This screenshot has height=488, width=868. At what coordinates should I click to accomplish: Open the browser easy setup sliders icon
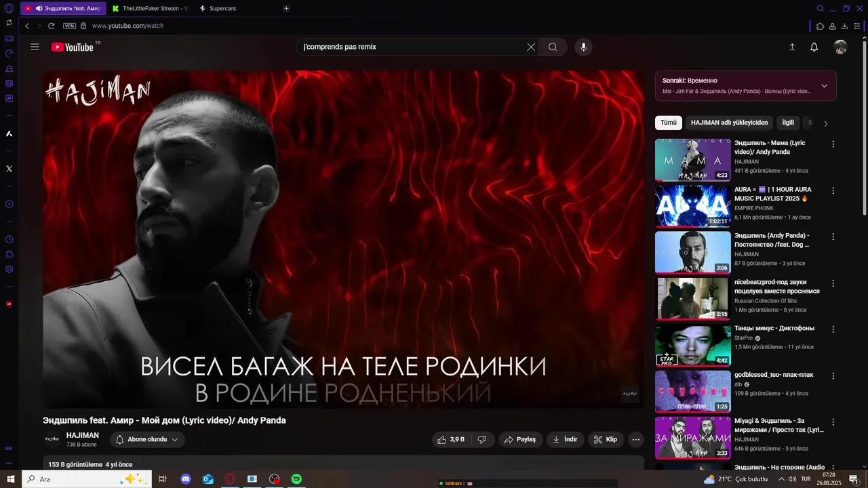(857, 26)
